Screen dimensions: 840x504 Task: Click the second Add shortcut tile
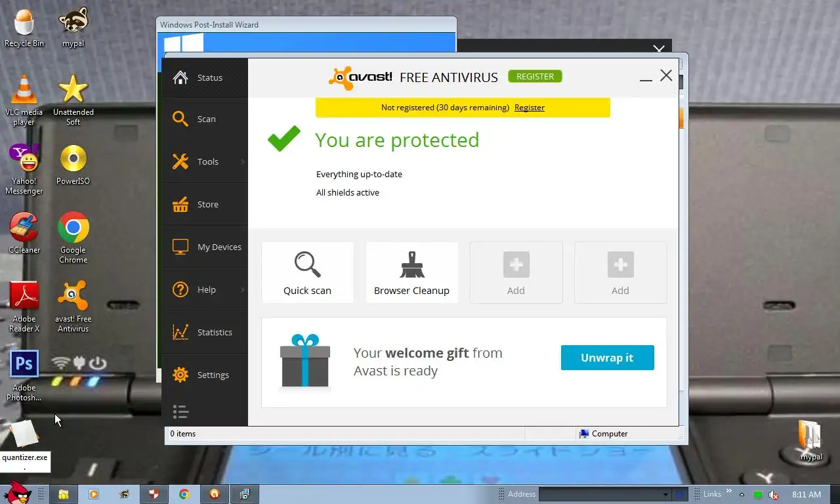click(x=620, y=272)
